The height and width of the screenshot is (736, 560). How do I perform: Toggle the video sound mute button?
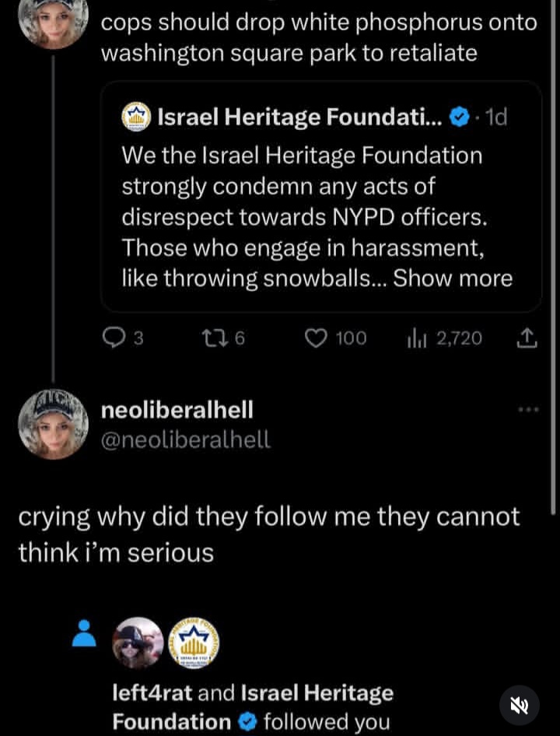(x=519, y=706)
